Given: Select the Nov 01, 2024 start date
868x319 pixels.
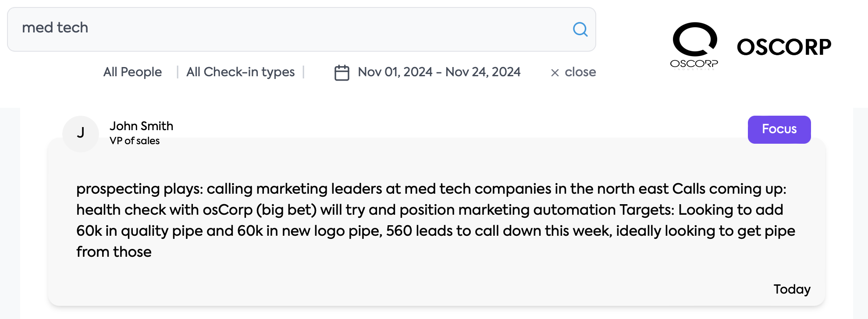Looking at the screenshot, I should (x=395, y=72).
